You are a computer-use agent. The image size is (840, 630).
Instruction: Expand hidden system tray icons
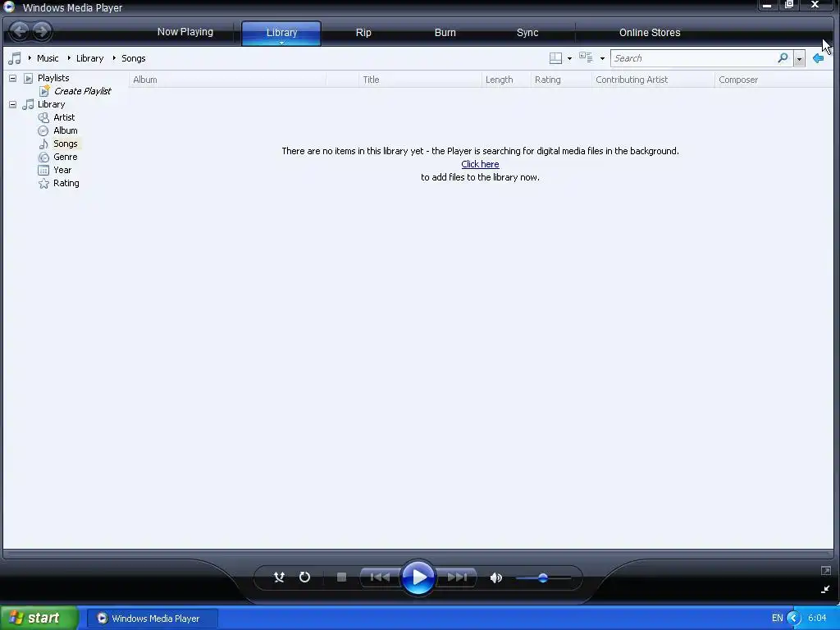(x=794, y=619)
